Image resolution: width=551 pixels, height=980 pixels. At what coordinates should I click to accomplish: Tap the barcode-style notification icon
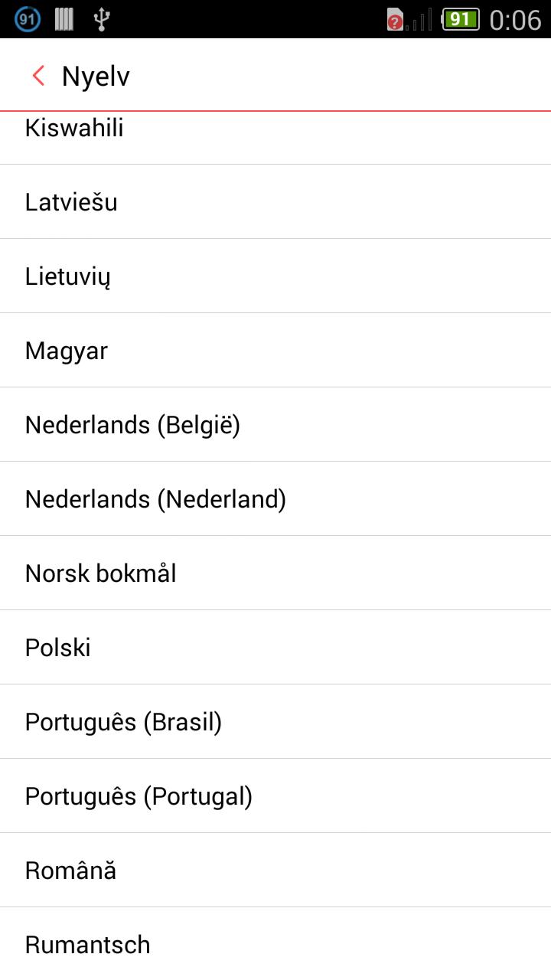pos(64,19)
